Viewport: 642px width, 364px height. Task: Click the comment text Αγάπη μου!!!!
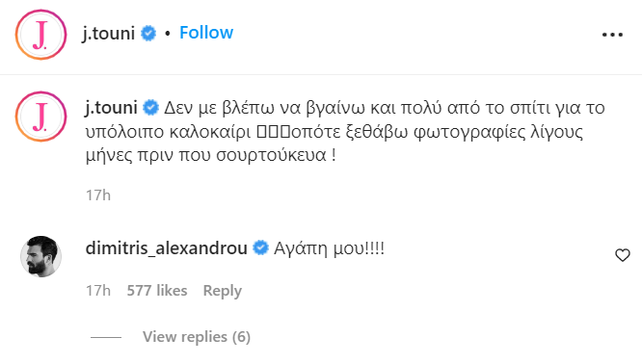coord(329,248)
